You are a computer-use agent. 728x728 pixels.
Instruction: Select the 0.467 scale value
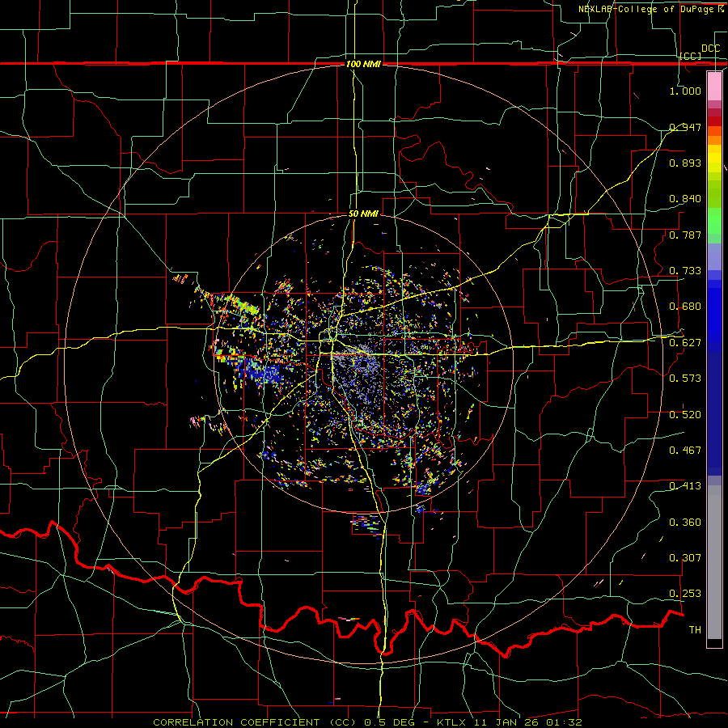pyautogui.click(x=685, y=451)
